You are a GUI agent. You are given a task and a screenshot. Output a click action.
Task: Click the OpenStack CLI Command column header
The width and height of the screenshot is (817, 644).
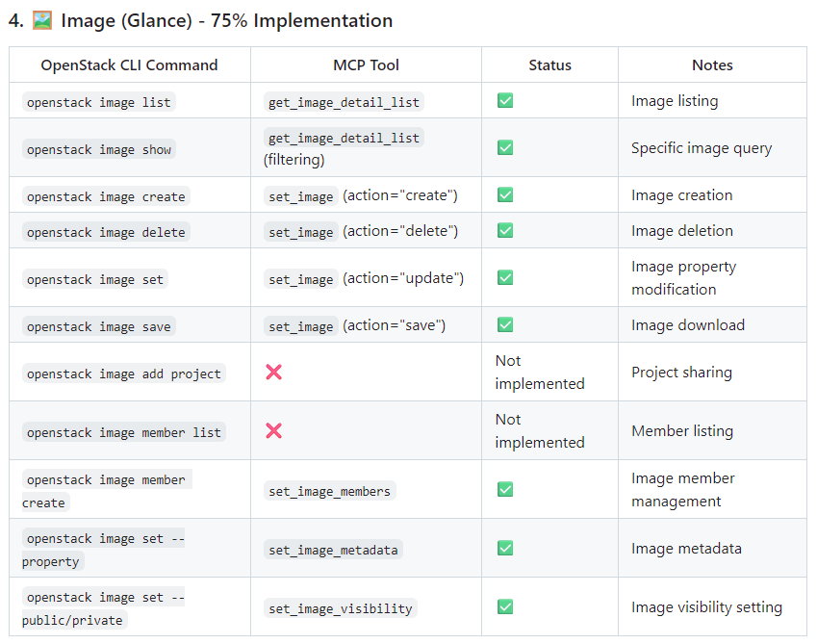pyautogui.click(x=129, y=64)
